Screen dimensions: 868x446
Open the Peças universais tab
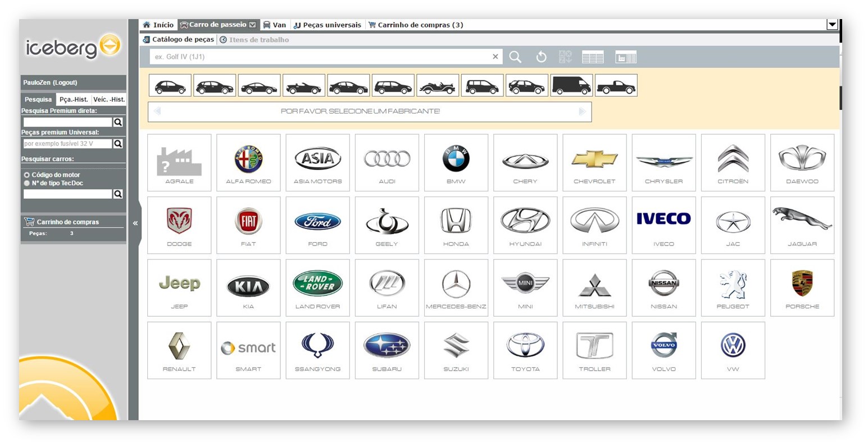click(328, 25)
